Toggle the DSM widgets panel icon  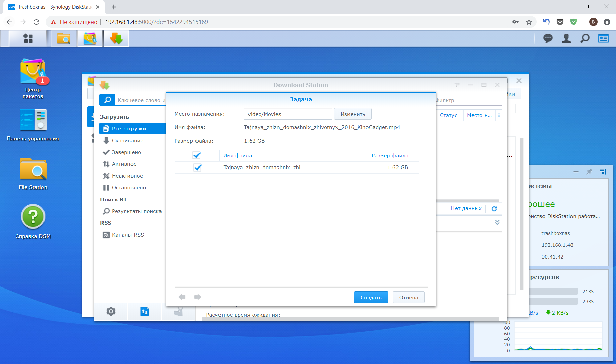pyautogui.click(x=604, y=39)
